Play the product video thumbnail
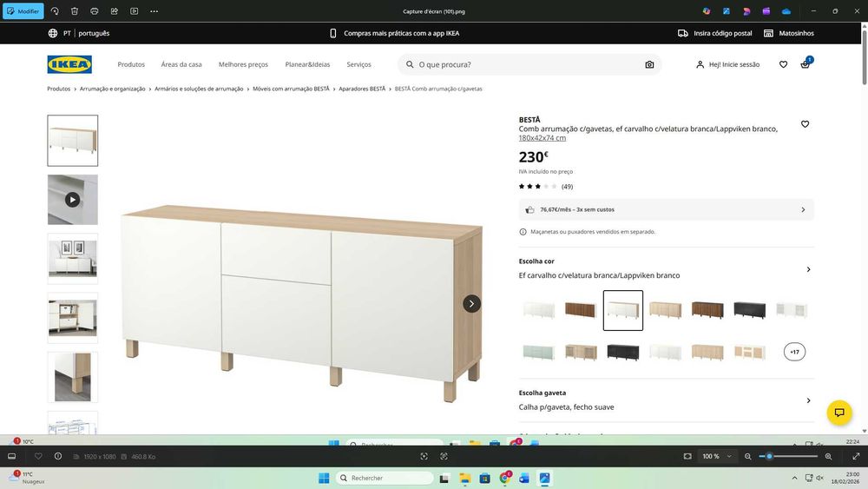The width and height of the screenshot is (868, 489). (x=73, y=200)
